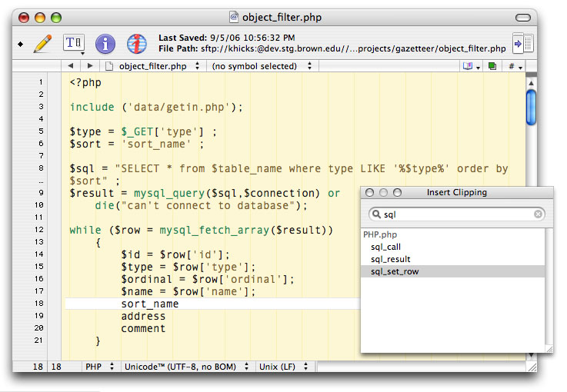The image size is (567, 392).
Task: Click the purple Get Info icon
Action: tap(105, 44)
